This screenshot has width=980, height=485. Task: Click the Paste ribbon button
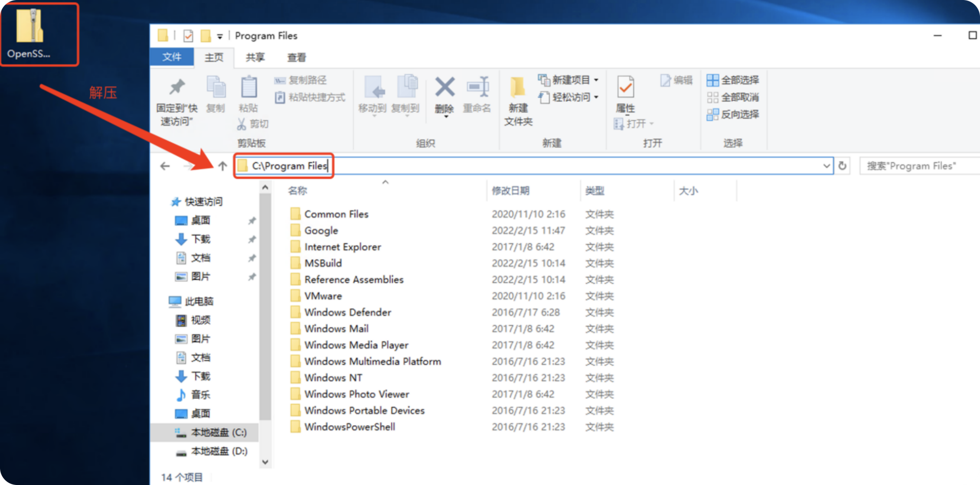point(249,95)
